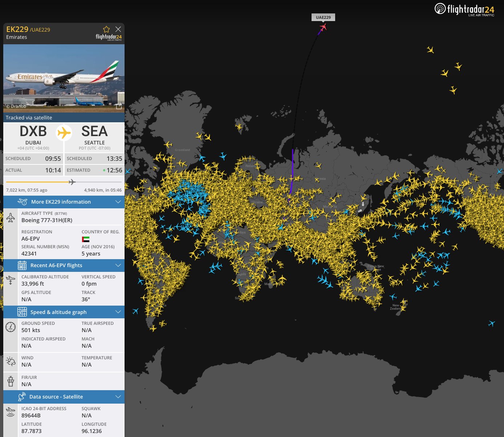Click the EK229 flight number title

pyautogui.click(x=17, y=29)
